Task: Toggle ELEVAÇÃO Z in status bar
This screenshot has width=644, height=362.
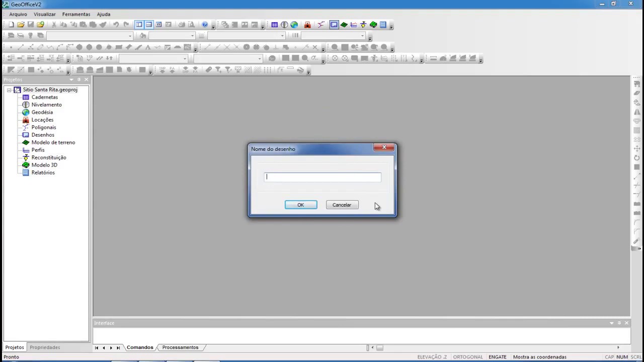Action: [x=432, y=357]
